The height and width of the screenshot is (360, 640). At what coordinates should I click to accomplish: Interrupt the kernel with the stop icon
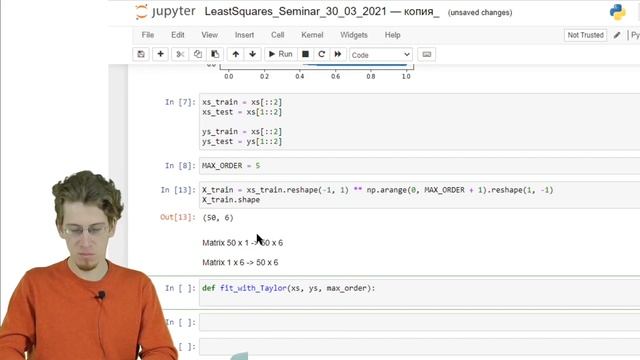305,54
